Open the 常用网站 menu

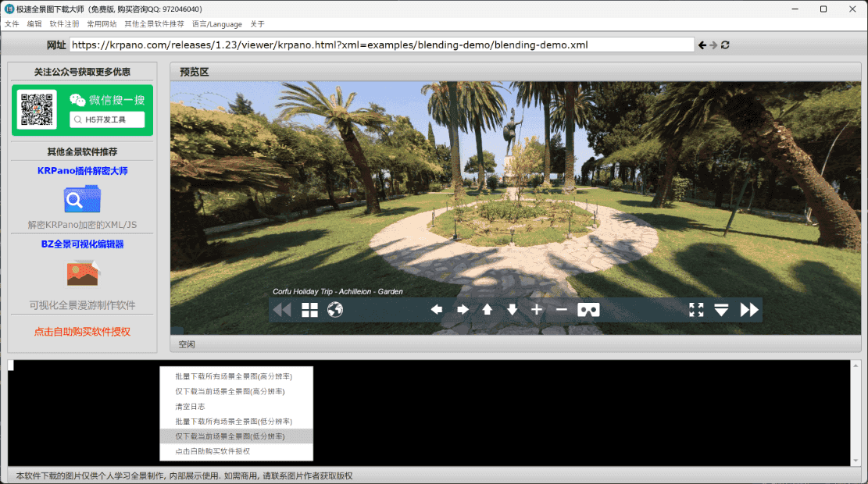102,24
